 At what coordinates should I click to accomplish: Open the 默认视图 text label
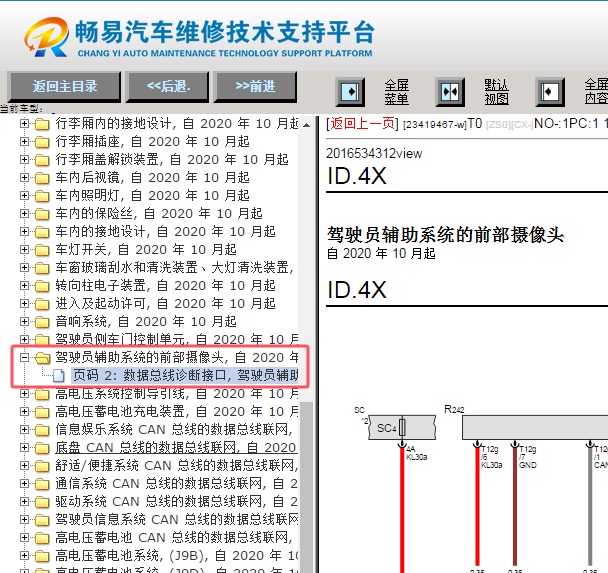[496, 92]
